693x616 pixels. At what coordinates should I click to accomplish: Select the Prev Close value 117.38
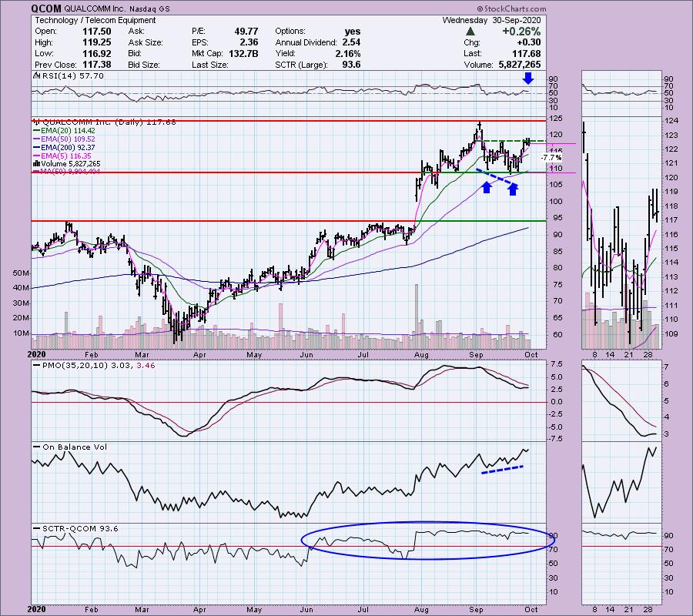click(97, 65)
